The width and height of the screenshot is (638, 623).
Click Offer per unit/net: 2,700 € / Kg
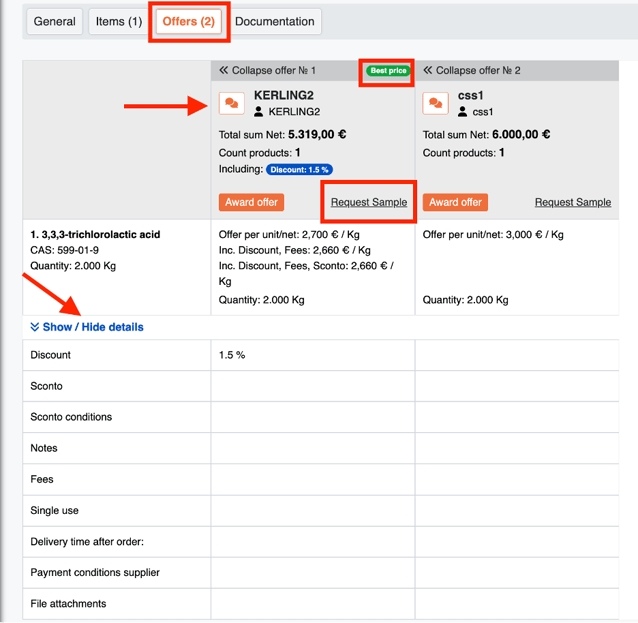click(289, 234)
